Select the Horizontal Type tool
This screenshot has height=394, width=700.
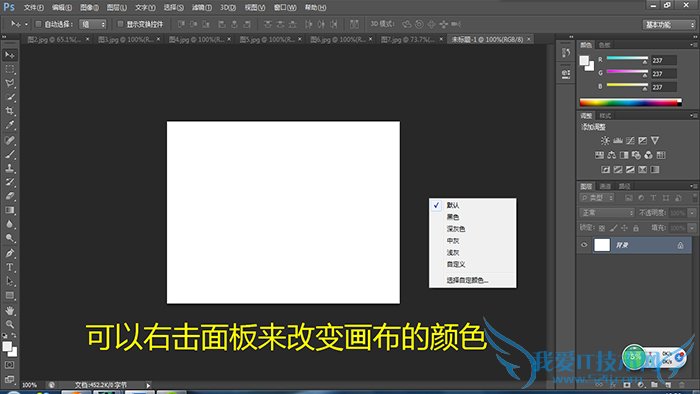coord(10,267)
